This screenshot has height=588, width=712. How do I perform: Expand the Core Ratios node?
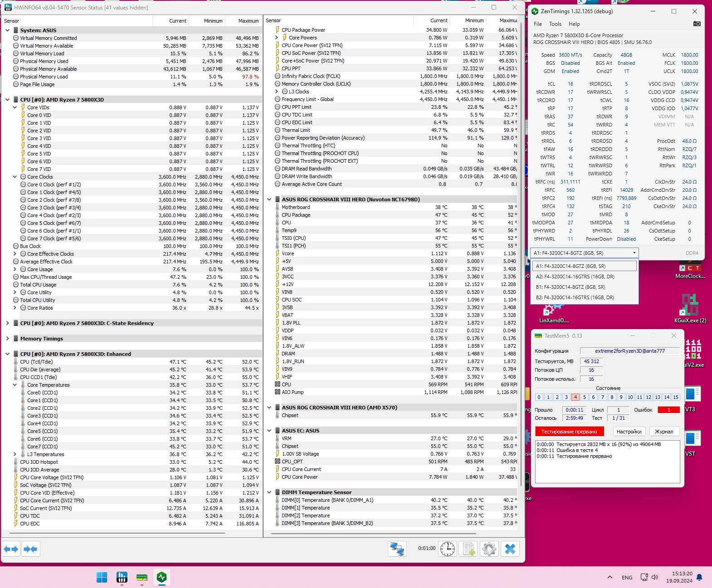pos(15,308)
